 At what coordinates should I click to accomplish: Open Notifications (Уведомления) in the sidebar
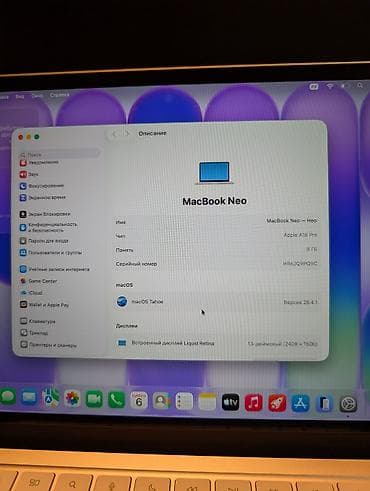point(39,163)
